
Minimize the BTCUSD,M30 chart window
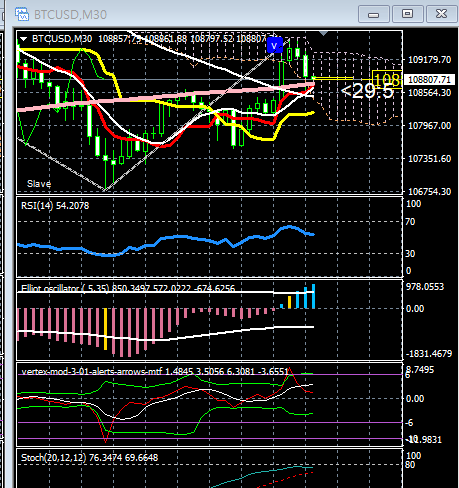pyautogui.click(x=374, y=14)
